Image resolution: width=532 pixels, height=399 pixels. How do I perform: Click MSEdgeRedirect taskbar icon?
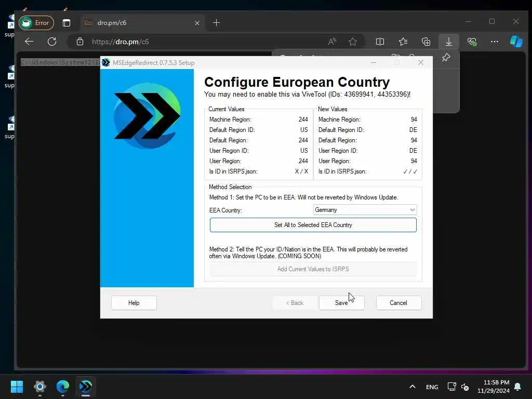[x=86, y=387]
